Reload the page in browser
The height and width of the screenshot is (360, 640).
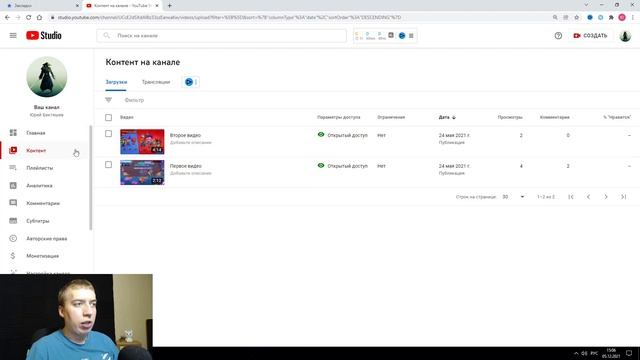click(x=29, y=18)
